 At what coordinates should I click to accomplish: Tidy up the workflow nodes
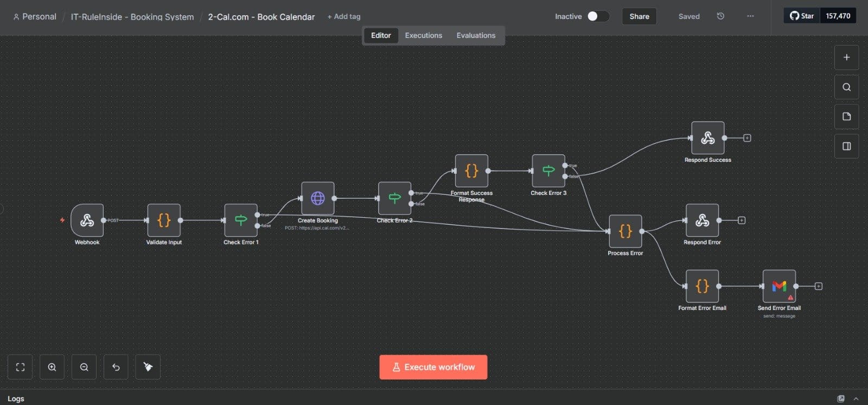click(x=148, y=367)
